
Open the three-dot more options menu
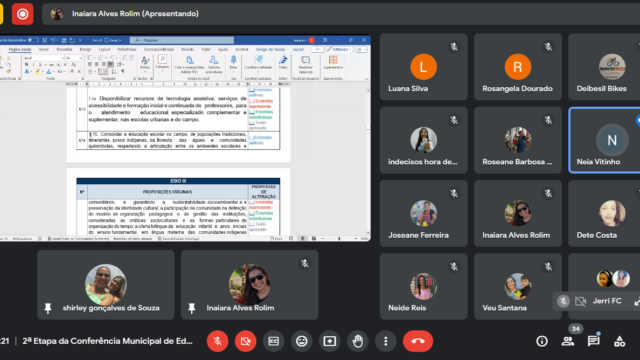pyautogui.click(x=386, y=341)
